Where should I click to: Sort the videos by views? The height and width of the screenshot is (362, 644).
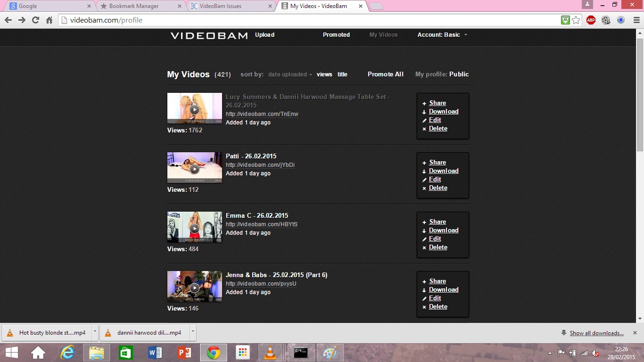click(324, 74)
